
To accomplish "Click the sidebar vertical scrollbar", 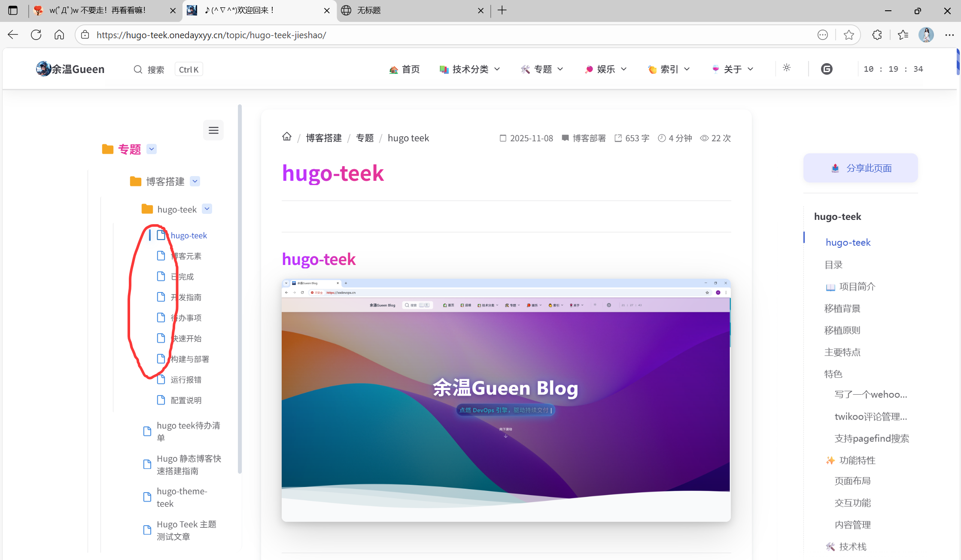I will pos(240,288).
